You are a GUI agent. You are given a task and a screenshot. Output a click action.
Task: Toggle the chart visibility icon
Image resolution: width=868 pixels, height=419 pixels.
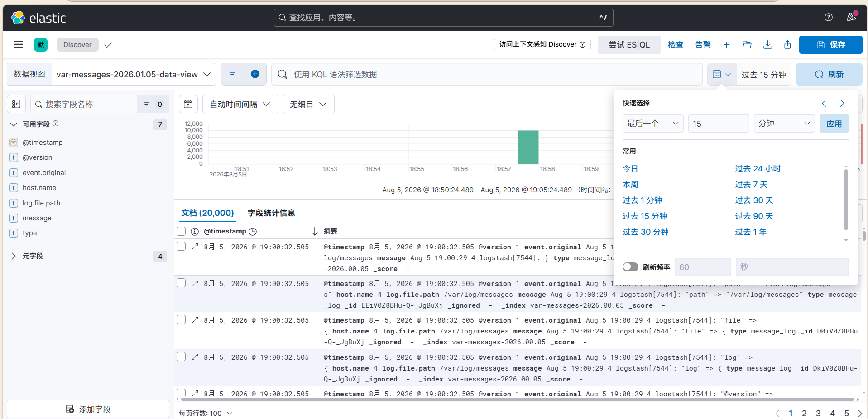188,104
